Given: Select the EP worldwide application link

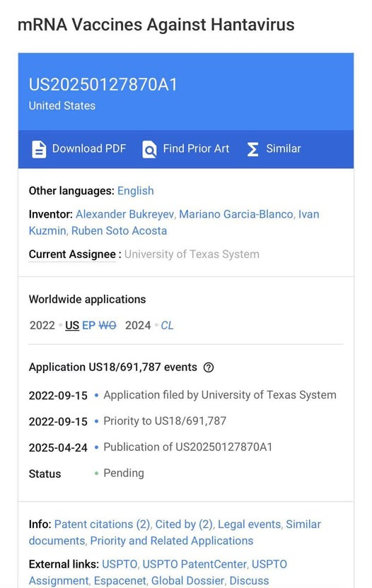Looking at the screenshot, I should pyautogui.click(x=88, y=325).
